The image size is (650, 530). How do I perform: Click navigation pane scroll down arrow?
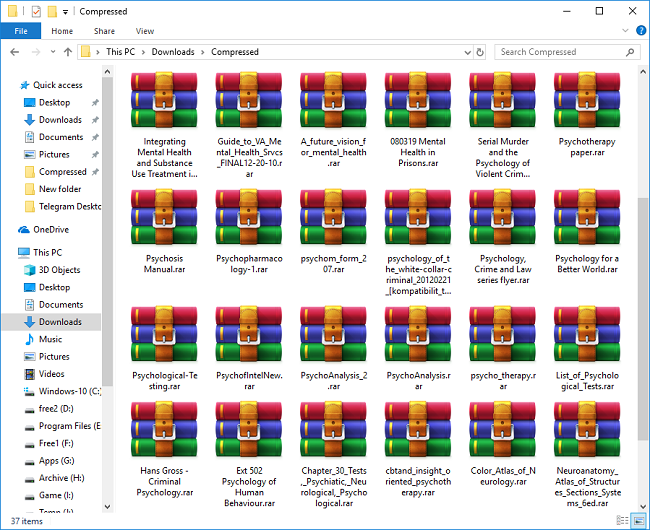click(x=107, y=506)
